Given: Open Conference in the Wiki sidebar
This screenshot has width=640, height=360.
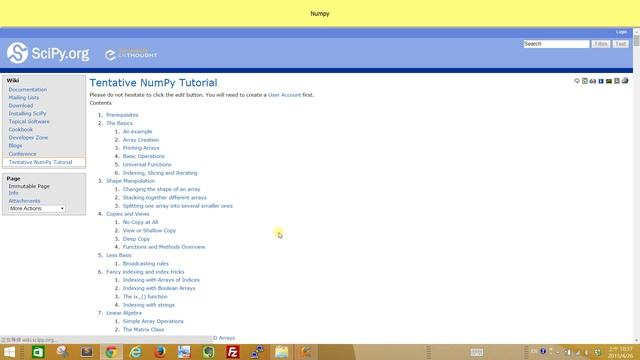Looking at the screenshot, I should (x=22, y=154).
